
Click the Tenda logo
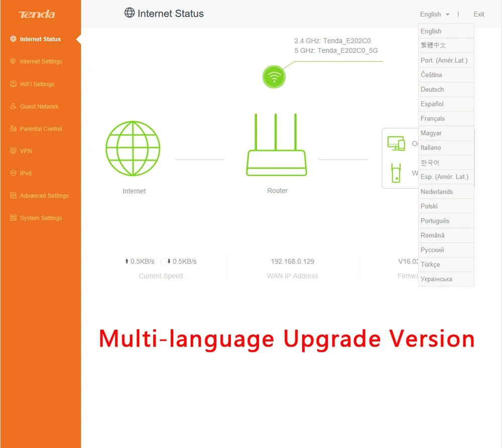pyautogui.click(x=37, y=15)
